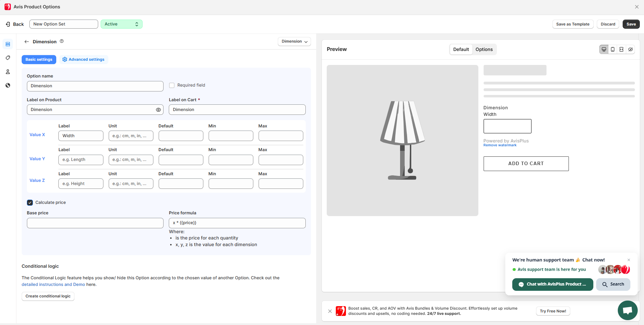Click the help icon beside Dimension title

tap(62, 41)
